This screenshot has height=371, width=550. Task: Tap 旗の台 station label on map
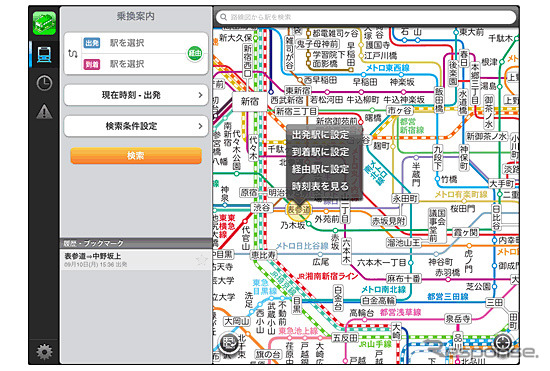[268, 354]
